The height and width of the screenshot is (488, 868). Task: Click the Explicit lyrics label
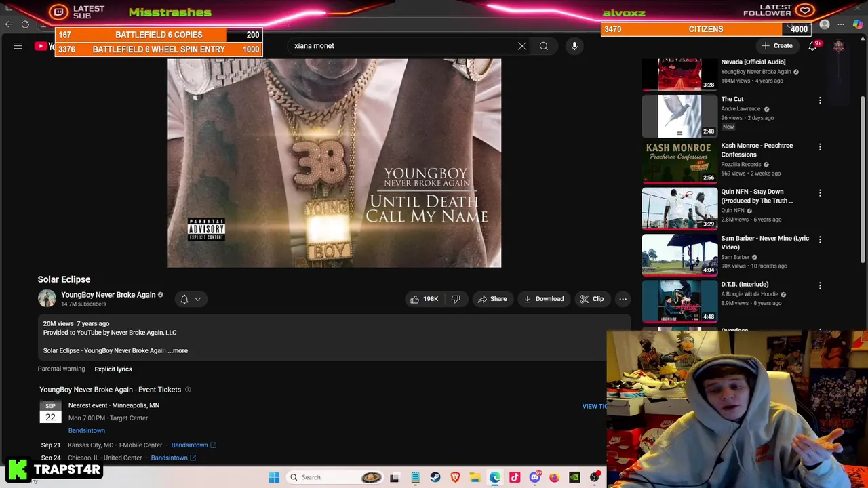pos(113,369)
